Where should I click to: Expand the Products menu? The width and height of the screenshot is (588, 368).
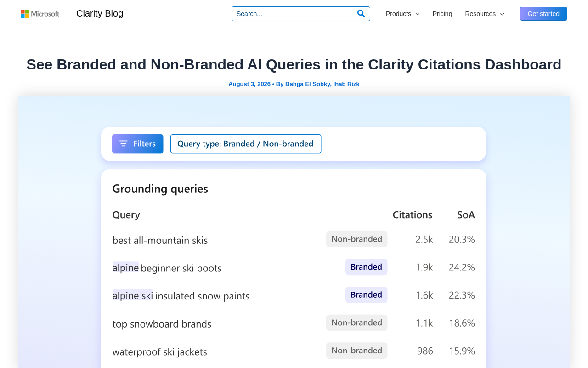click(403, 14)
